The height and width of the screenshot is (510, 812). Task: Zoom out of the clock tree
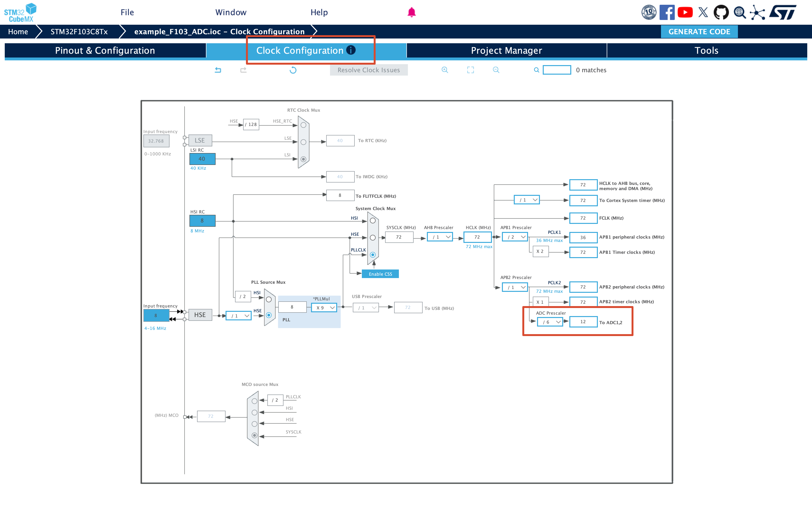496,70
